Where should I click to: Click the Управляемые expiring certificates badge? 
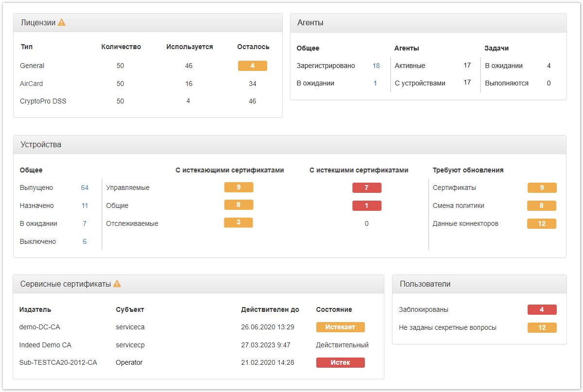[239, 187]
